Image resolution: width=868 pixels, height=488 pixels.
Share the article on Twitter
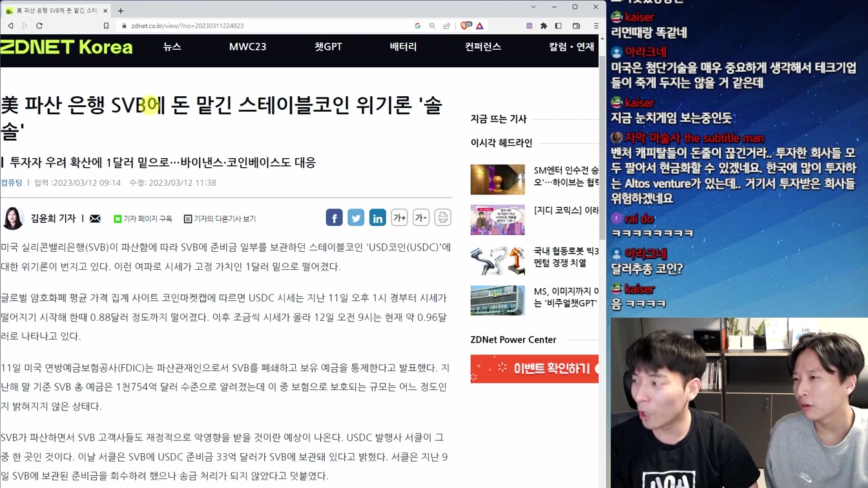[x=356, y=218]
